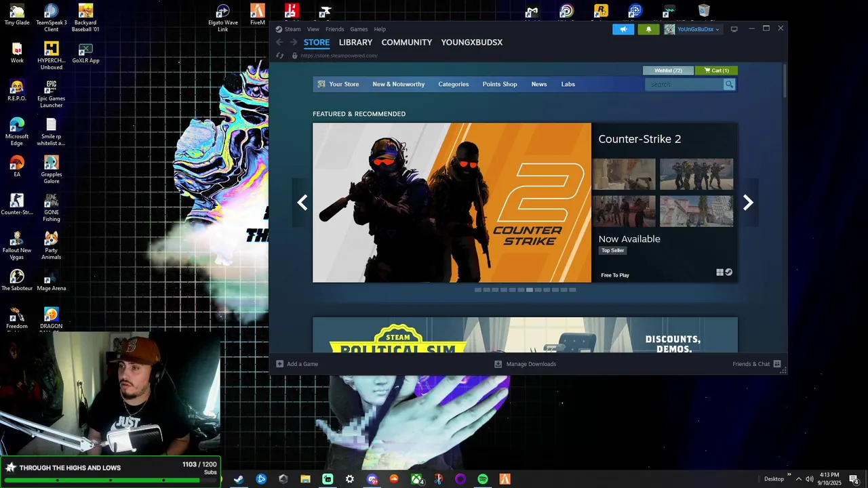Open Fallout New Vegas shortcut
This screenshot has width=868, height=488.
[x=17, y=245]
